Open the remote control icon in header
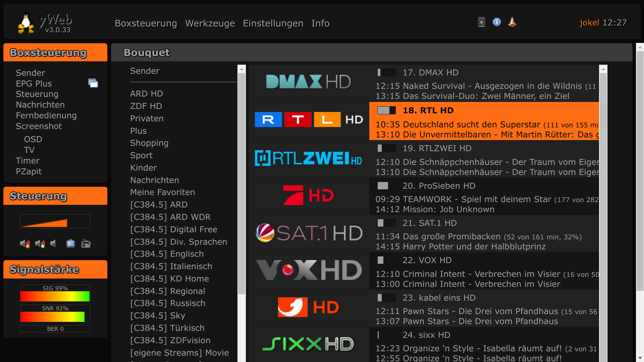This screenshot has width=644, height=362. [x=481, y=22]
